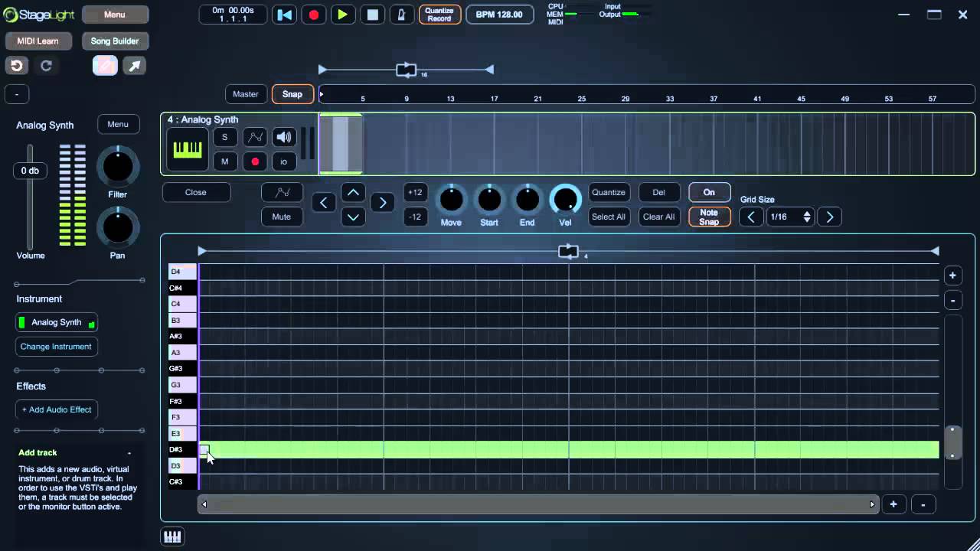
Task: Click the undo arrow icon
Action: 17,66
